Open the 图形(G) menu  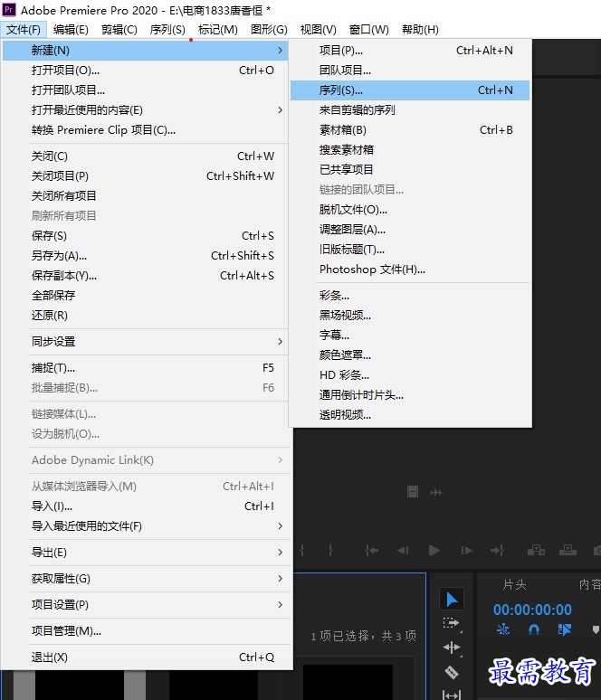269,30
